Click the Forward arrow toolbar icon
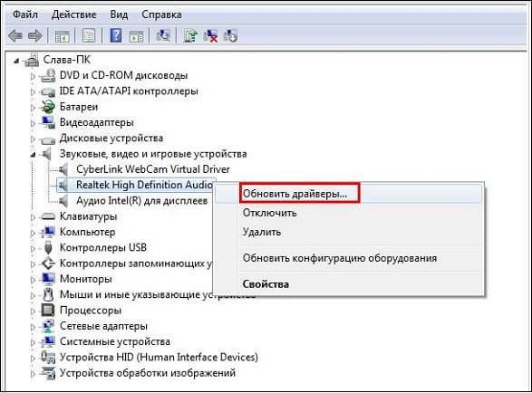Image resolution: width=532 pixels, height=393 pixels. [35, 35]
